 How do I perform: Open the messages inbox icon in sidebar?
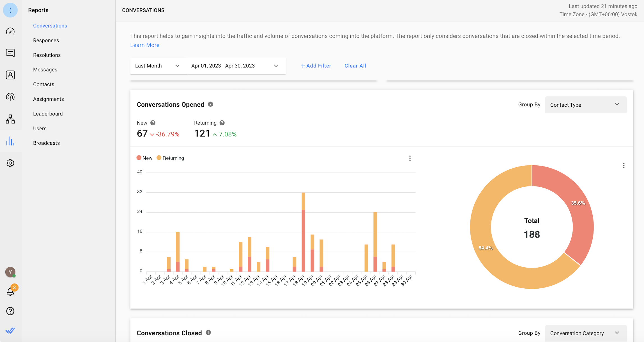tap(10, 53)
